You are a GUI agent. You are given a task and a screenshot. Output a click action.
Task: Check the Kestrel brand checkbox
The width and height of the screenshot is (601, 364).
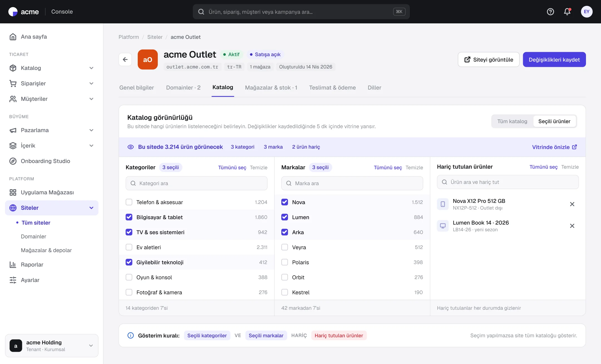tap(285, 292)
